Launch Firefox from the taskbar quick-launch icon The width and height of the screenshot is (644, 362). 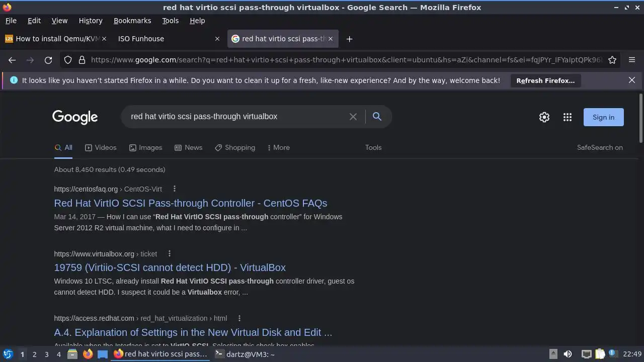(x=88, y=354)
